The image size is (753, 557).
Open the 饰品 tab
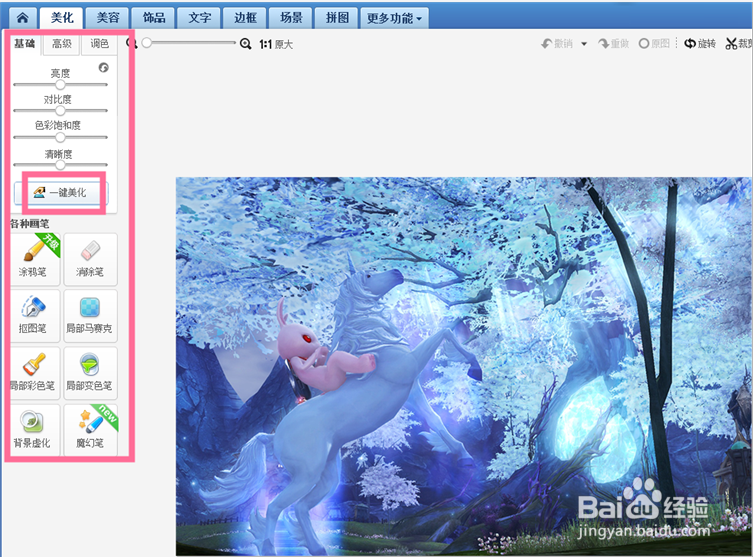[153, 18]
